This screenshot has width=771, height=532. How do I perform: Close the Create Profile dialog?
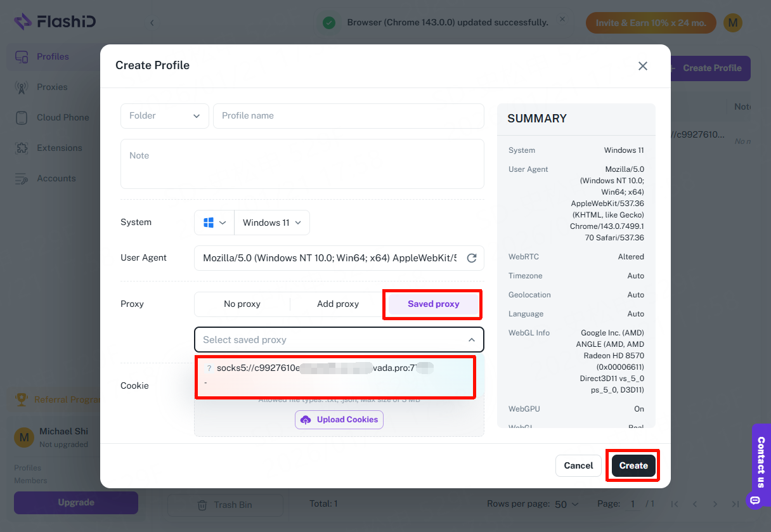pyautogui.click(x=642, y=66)
